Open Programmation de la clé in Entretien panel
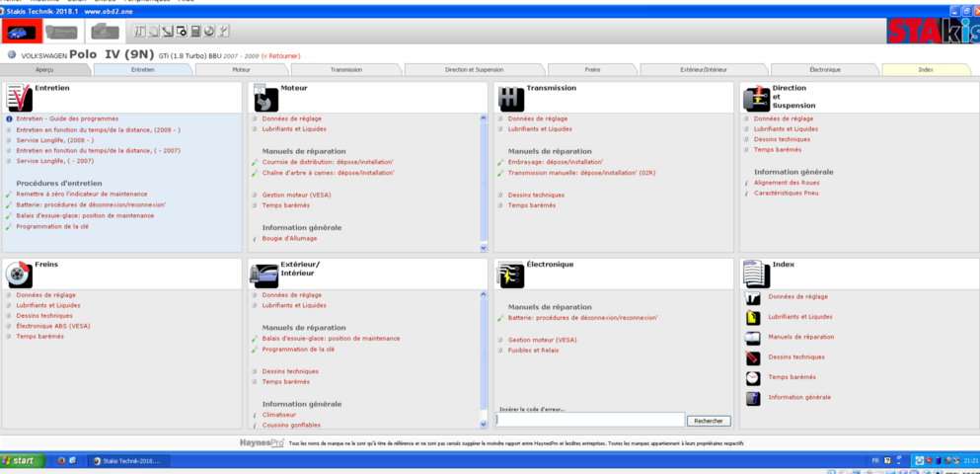980x474 pixels. coord(52,226)
